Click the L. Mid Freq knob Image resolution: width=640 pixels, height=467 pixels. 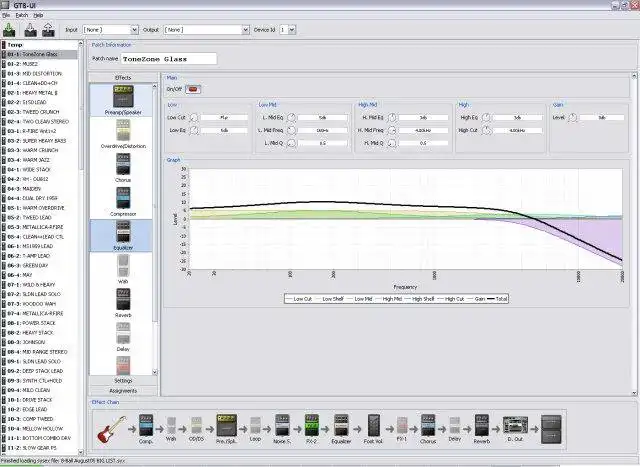click(x=291, y=130)
